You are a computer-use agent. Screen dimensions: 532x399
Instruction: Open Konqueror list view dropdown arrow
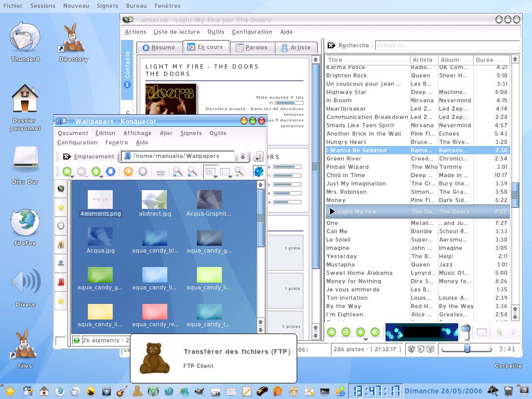tap(230, 177)
